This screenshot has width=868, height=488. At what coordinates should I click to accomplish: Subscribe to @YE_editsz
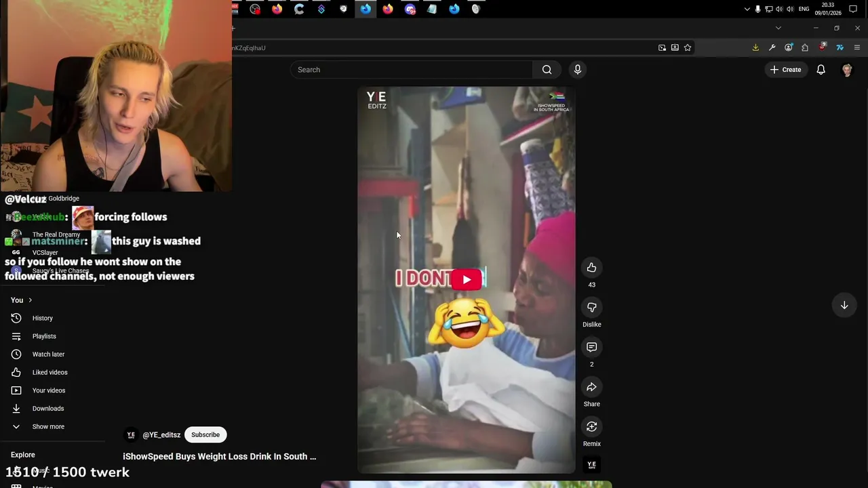(x=205, y=434)
